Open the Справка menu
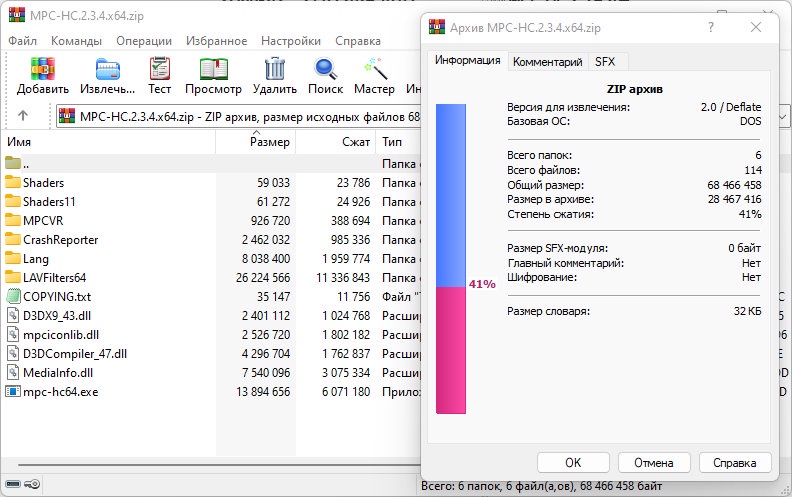The height and width of the screenshot is (497, 792). pyautogui.click(x=358, y=41)
